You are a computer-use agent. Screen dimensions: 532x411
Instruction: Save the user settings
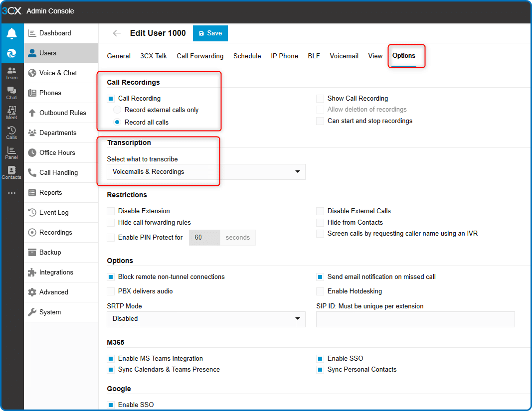[x=210, y=33]
